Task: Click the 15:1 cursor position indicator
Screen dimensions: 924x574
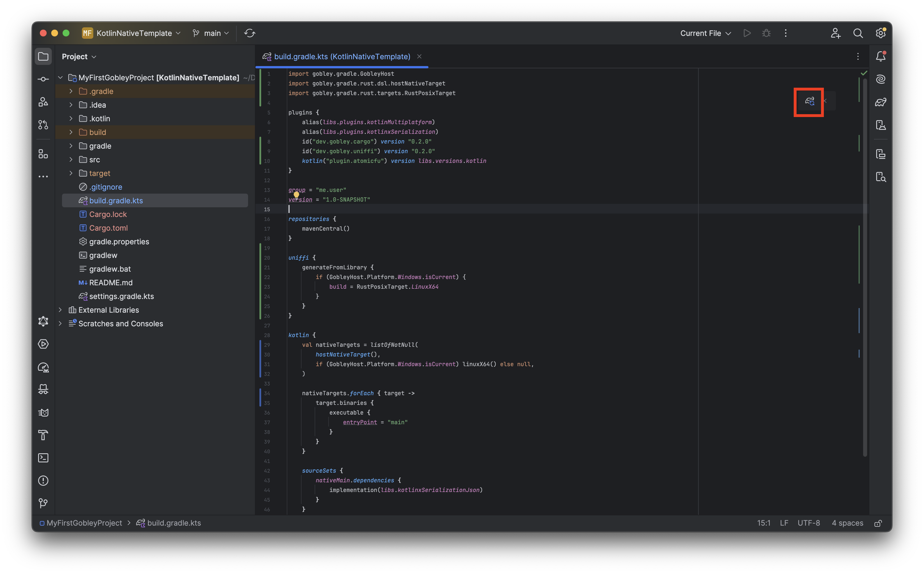Action: coord(763,523)
